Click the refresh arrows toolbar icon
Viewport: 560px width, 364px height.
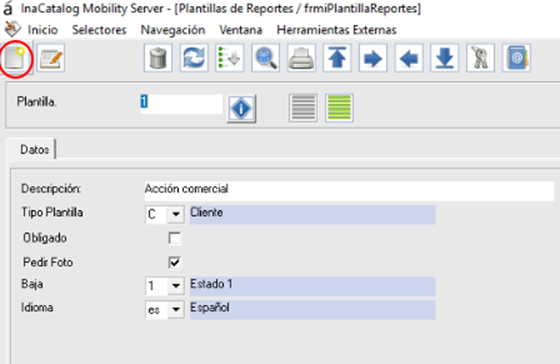(194, 58)
